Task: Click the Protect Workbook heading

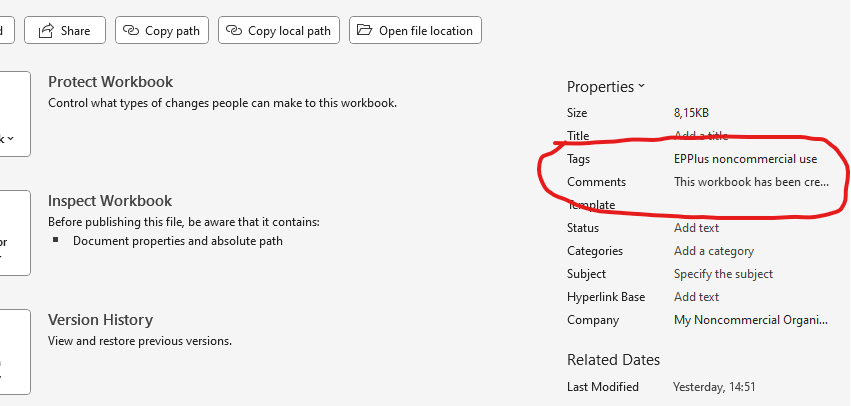Action: coord(110,82)
